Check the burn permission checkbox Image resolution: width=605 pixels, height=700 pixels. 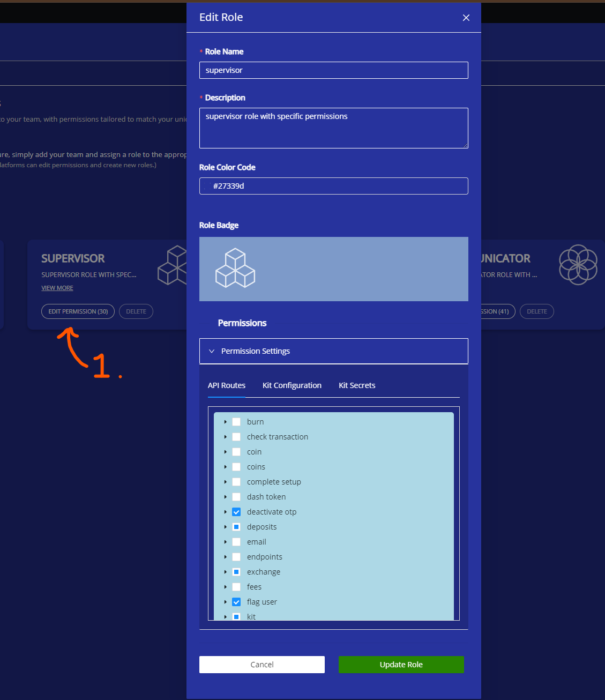tap(236, 422)
